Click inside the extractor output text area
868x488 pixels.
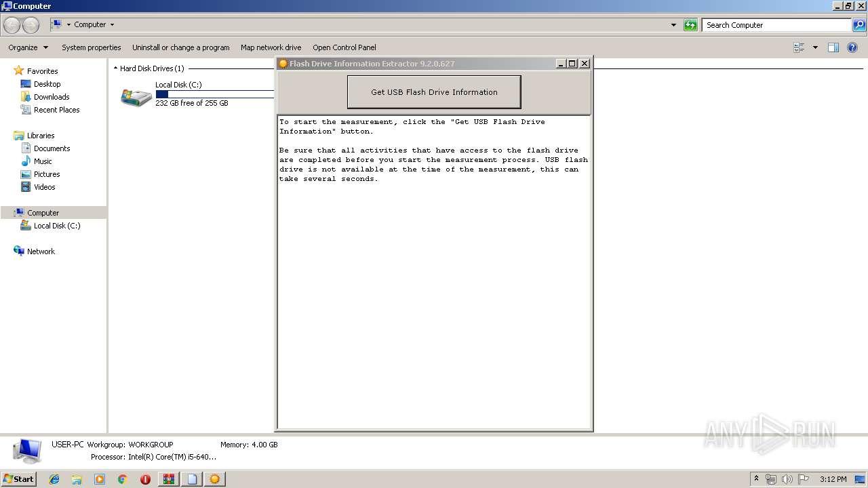434,272
